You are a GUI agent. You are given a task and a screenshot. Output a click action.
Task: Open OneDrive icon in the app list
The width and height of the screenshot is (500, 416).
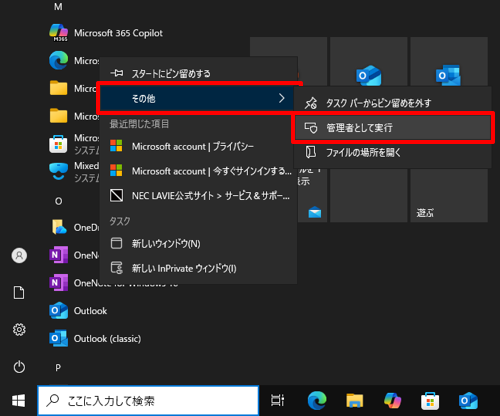click(59, 227)
